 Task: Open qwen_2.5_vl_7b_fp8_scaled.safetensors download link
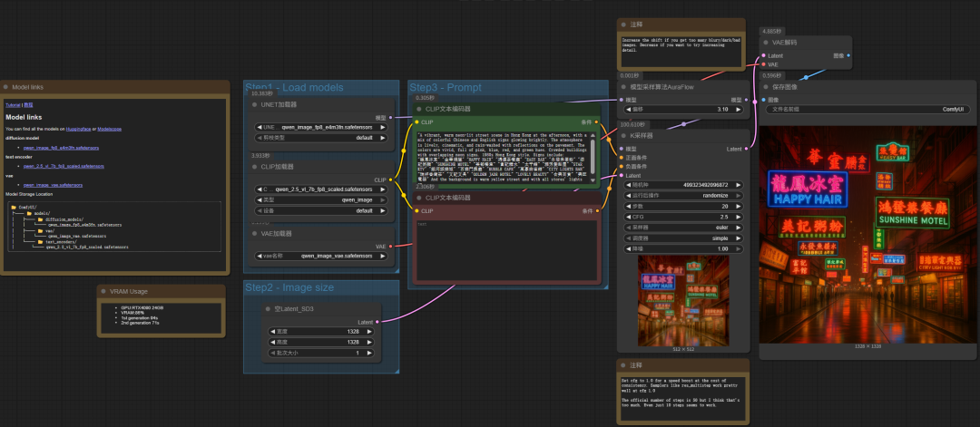(x=64, y=166)
